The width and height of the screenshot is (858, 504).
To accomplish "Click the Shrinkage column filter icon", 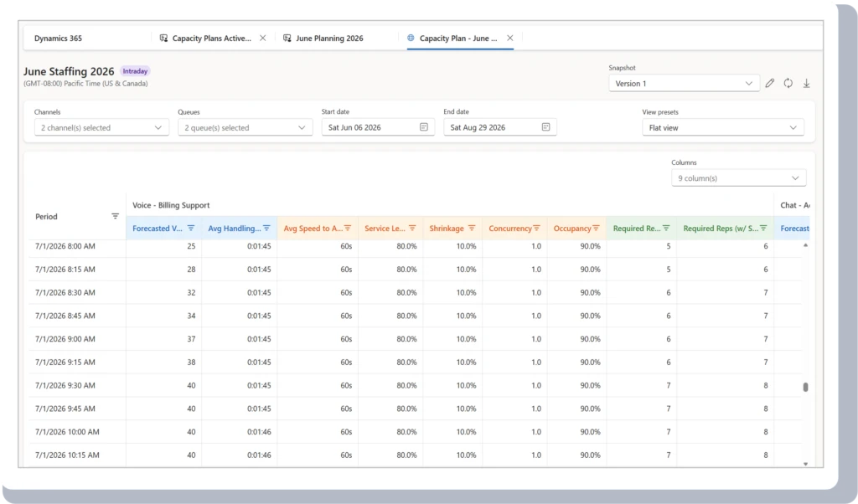I will pyautogui.click(x=472, y=228).
